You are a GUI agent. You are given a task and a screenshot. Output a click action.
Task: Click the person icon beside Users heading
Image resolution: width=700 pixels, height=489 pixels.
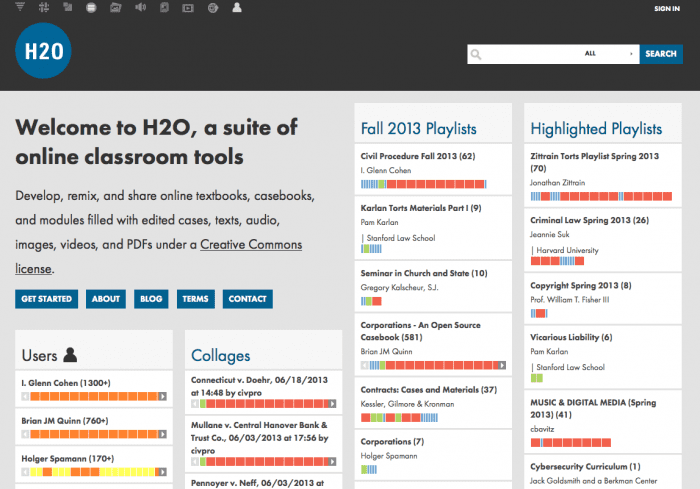tap(70, 355)
